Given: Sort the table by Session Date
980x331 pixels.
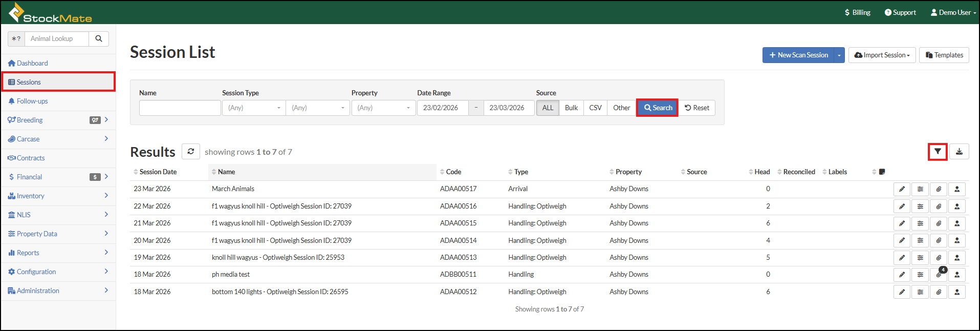Looking at the screenshot, I should click(x=158, y=172).
